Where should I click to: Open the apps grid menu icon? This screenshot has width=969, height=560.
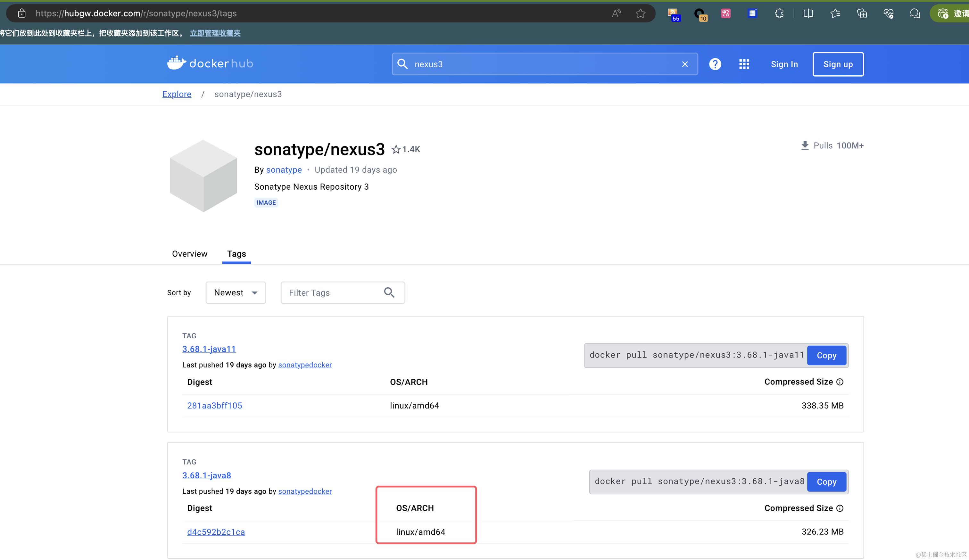[x=744, y=64]
